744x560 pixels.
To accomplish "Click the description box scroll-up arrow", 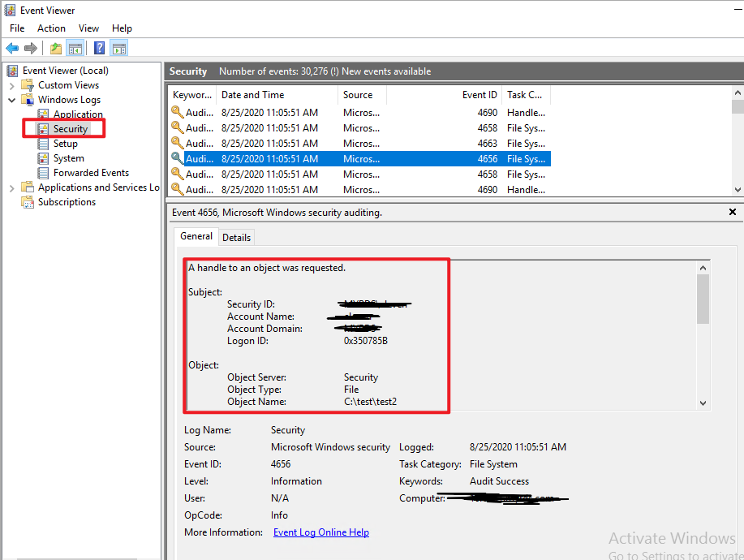I will (703, 268).
